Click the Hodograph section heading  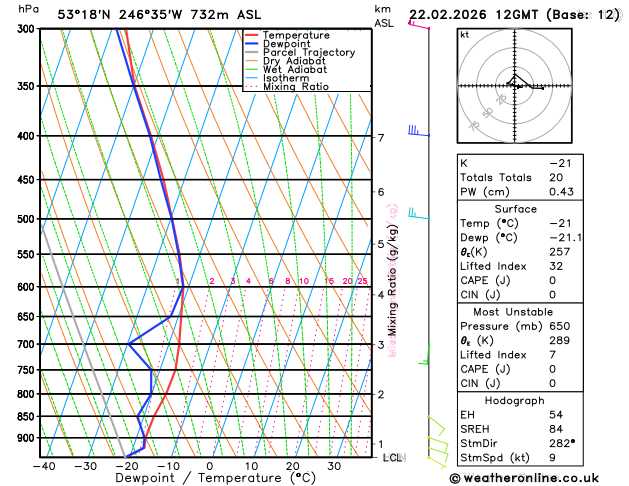tap(515, 401)
